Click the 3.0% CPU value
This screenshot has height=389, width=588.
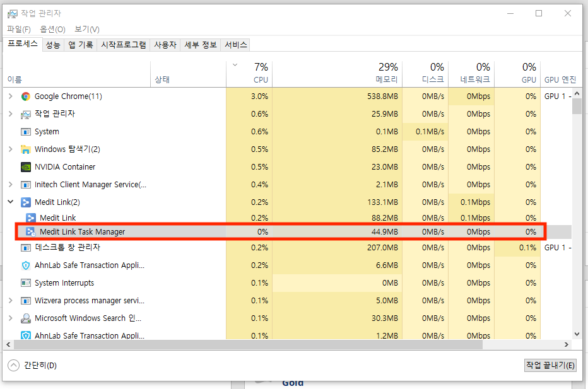pyautogui.click(x=259, y=96)
